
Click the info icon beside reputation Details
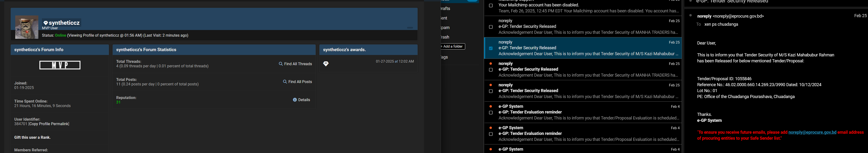pos(295,100)
